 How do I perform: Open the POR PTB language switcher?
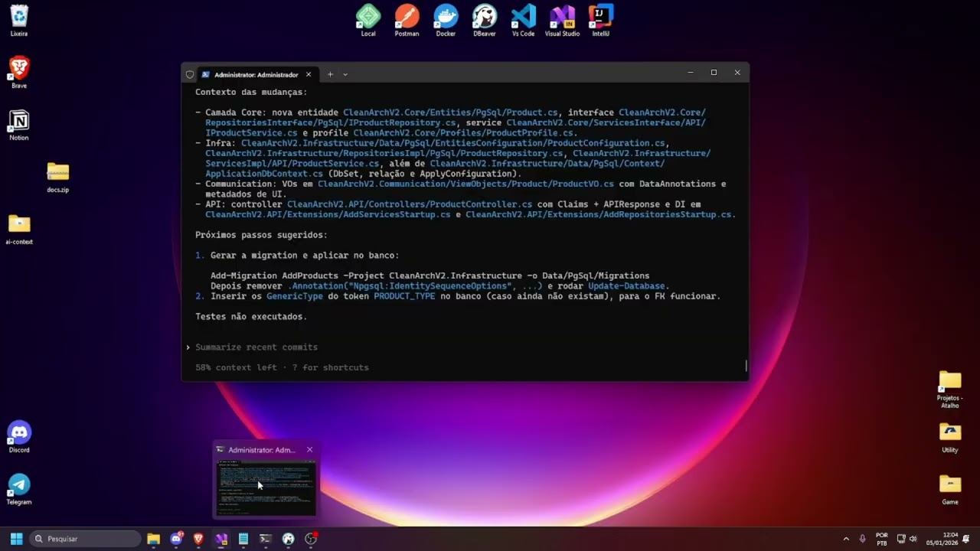881,539
